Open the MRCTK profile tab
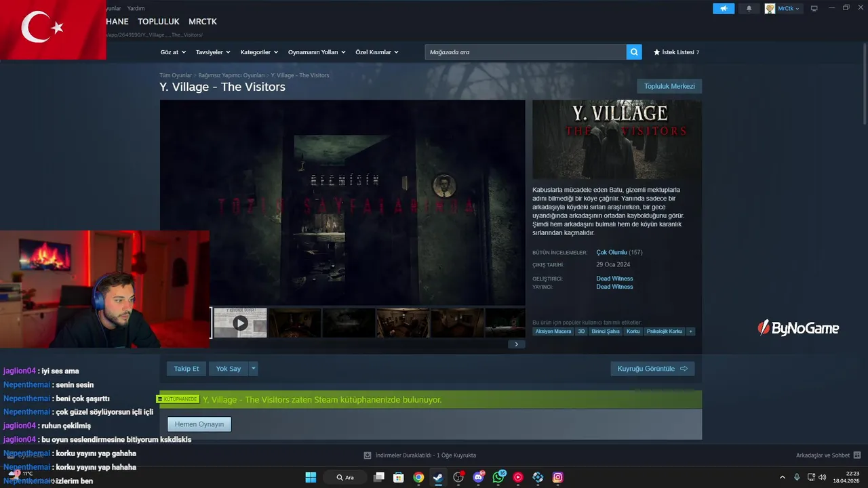This screenshot has height=488, width=868. pyautogui.click(x=203, y=22)
